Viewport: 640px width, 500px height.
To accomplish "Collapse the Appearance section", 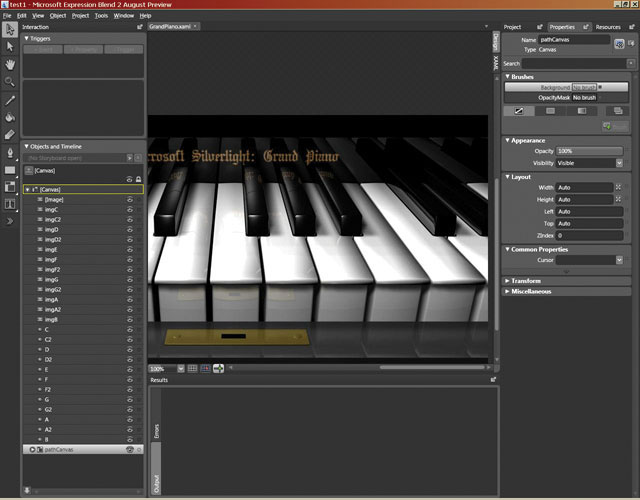I will [x=507, y=140].
